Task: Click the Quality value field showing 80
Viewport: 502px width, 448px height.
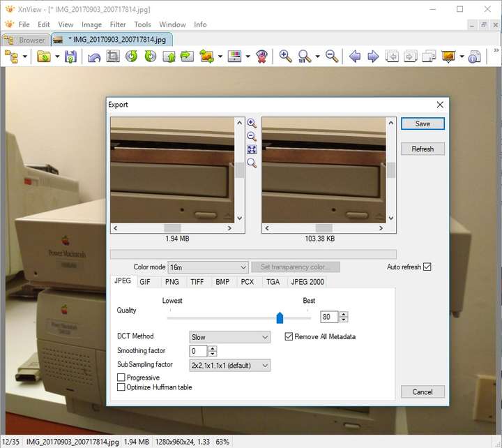Action: (x=329, y=317)
